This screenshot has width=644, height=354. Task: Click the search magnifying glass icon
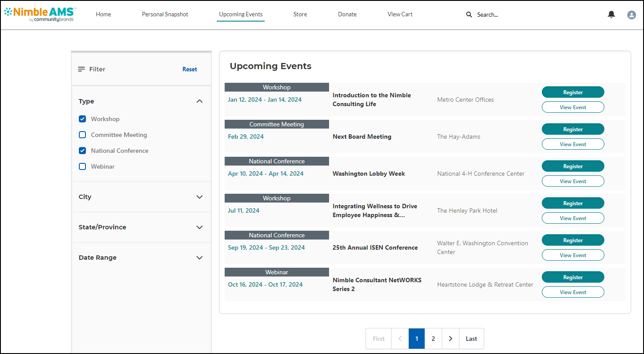(469, 15)
